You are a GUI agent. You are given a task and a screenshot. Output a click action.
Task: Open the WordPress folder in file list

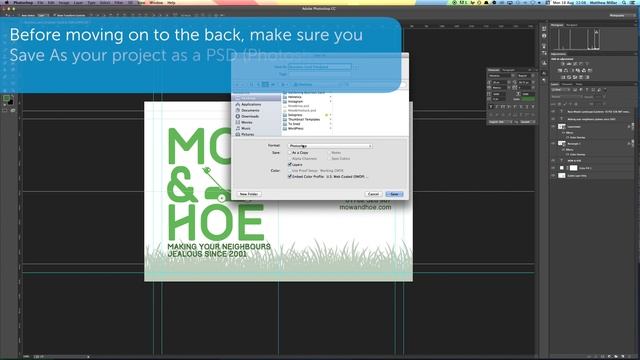point(296,128)
